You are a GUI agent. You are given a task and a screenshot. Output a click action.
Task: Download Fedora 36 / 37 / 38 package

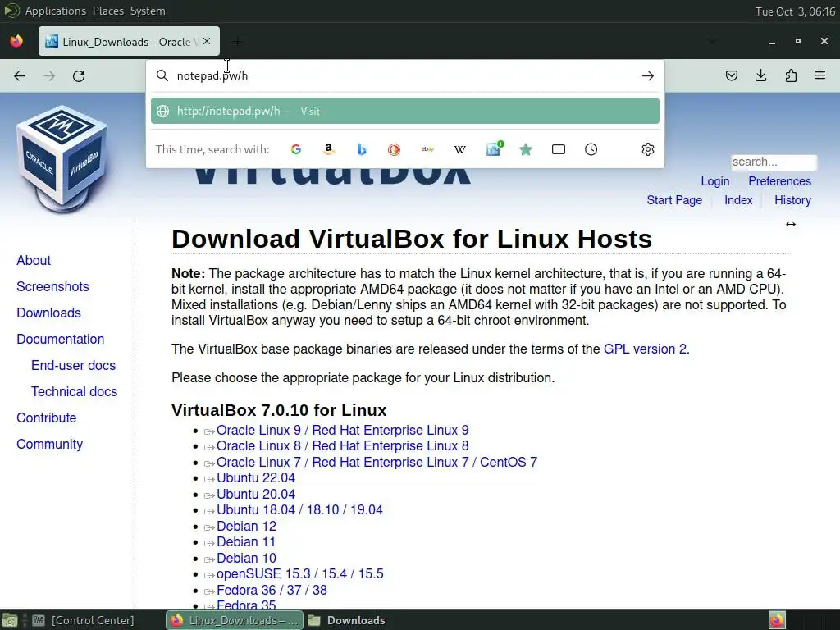pyautogui.click(x=272, y=591)
